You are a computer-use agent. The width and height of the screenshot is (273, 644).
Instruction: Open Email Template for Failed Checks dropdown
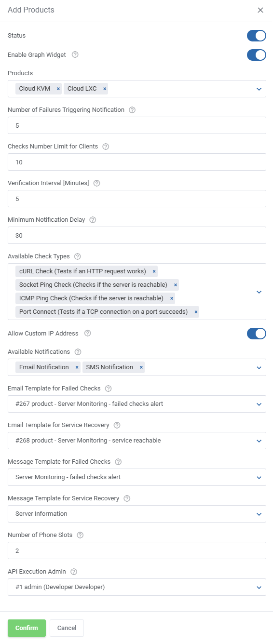pos(137,404)
